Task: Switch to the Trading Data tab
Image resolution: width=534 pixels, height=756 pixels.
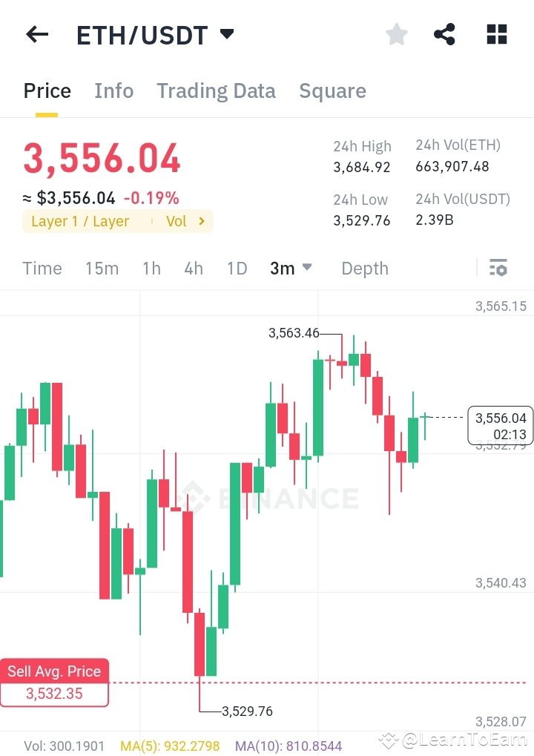Action: pyautogui.click(x=216, y=91)
